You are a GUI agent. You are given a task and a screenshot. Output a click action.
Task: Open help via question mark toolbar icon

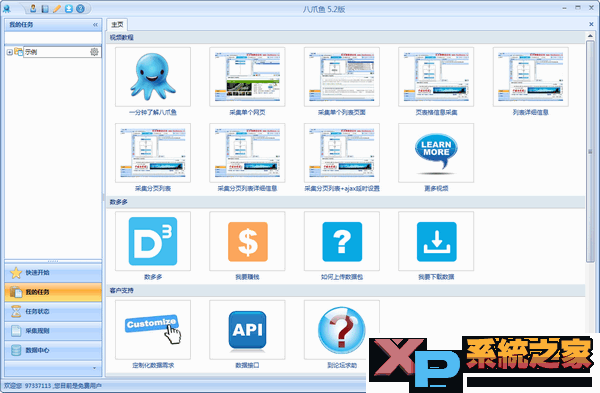point(80,8)
